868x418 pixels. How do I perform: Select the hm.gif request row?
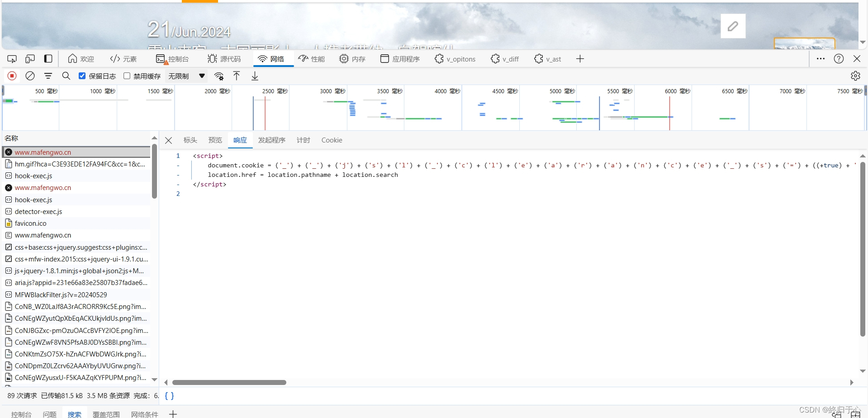76,164
